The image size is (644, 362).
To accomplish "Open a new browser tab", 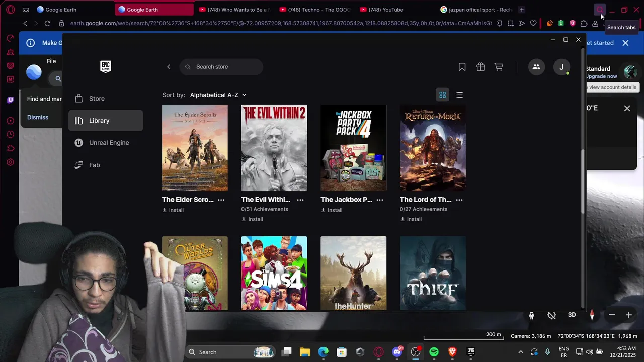I will [522, 10].
